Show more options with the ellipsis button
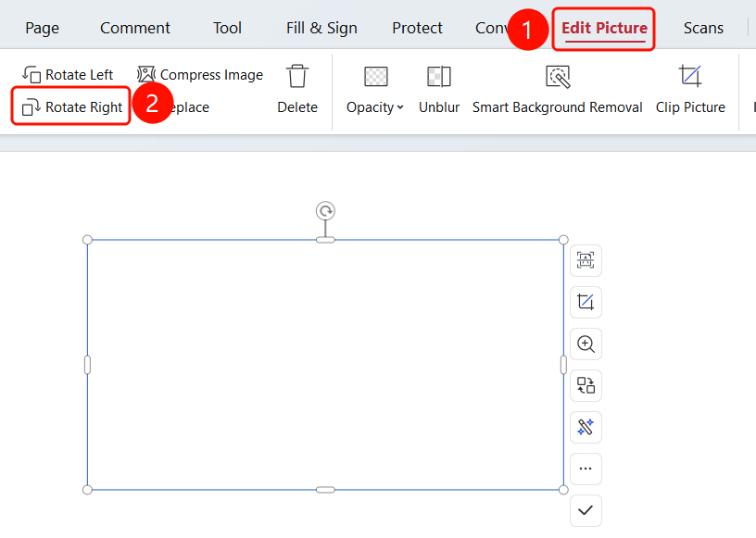 (586, 469)
